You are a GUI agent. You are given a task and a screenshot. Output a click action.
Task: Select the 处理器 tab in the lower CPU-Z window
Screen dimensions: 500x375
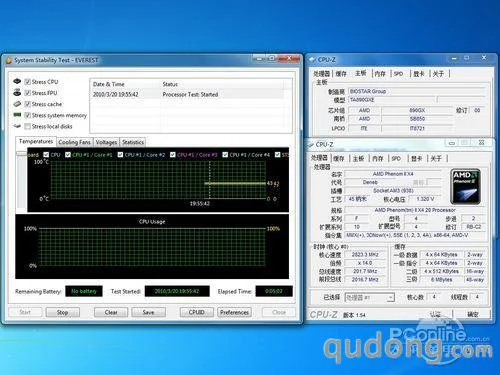(x=319, y=158)
